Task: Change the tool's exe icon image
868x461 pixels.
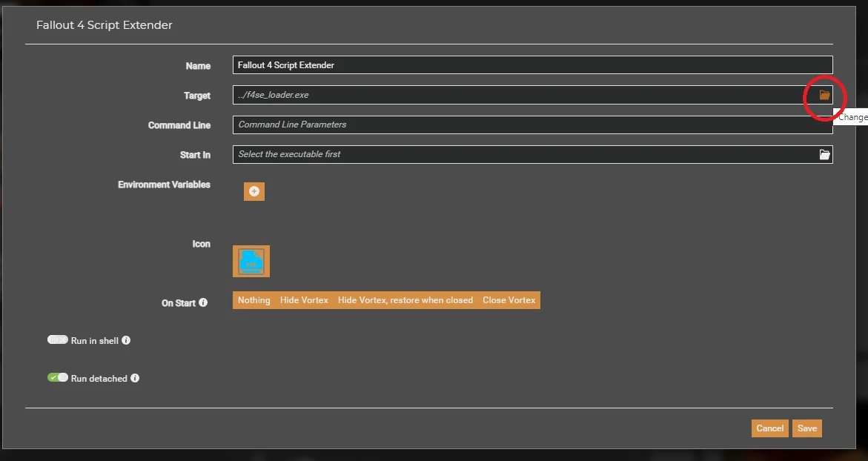Action: tap(251, 261)
